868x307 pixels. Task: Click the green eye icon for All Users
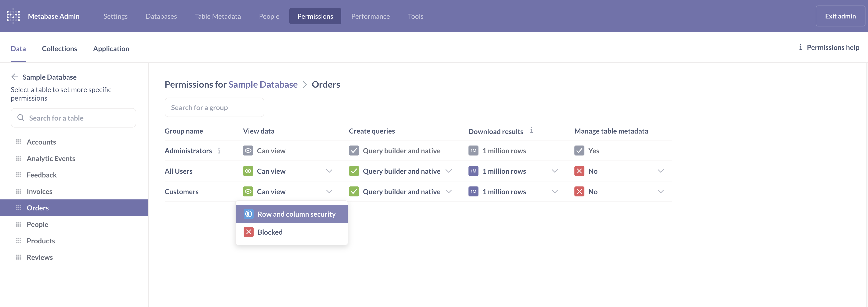click(x=248, y=171)
